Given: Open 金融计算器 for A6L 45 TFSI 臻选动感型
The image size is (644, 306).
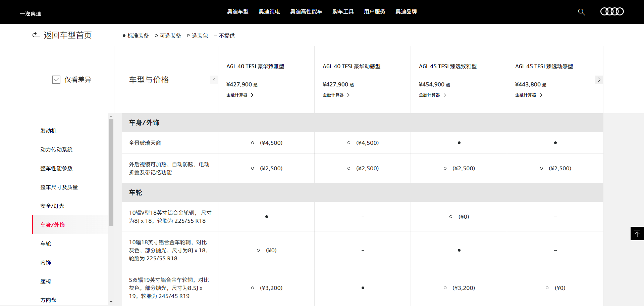Looking at the screenshot, I should point(529,95).
